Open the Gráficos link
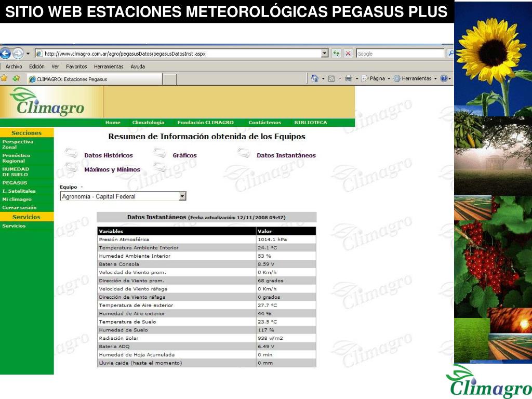The width and height of the screenshot is (532, 399). click(184, 155)
